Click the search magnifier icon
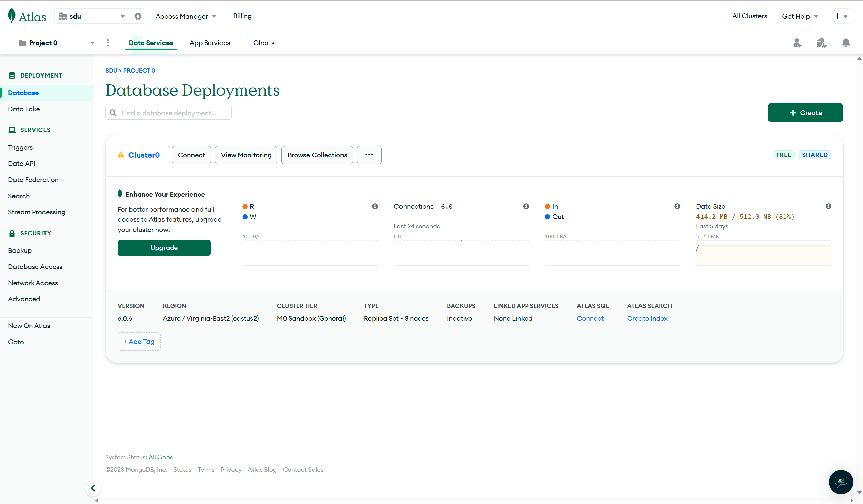This screenshot has height=504, width=863. (x=113, y=113)
